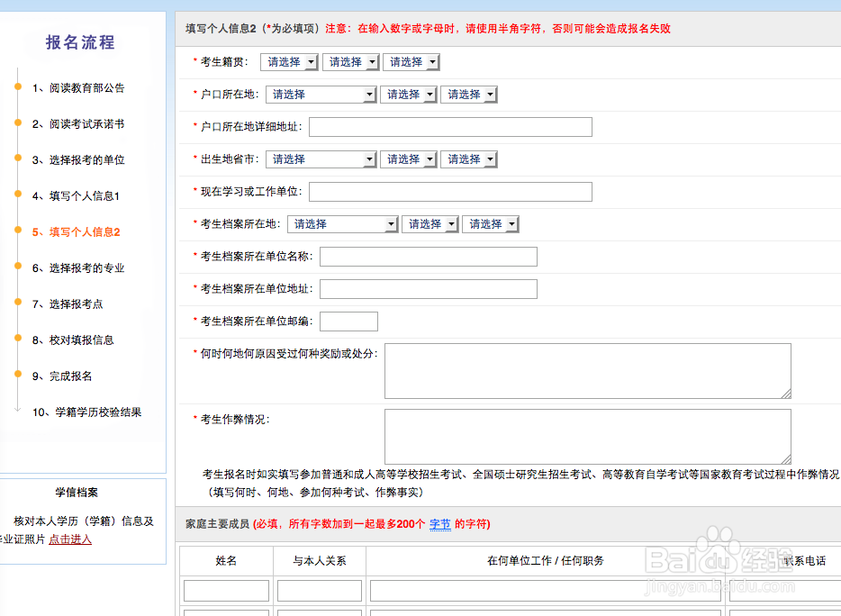Screen dimensions: 841x616
Task: Click the 考生档案所在单位地址 input field
Action: click(x=429, y=289)
